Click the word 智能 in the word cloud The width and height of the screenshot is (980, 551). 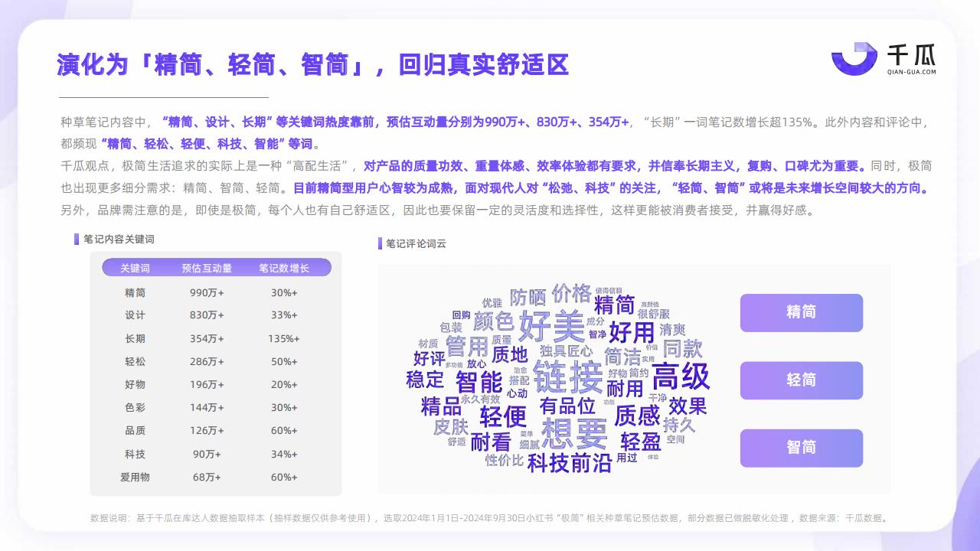coord(479,381)
